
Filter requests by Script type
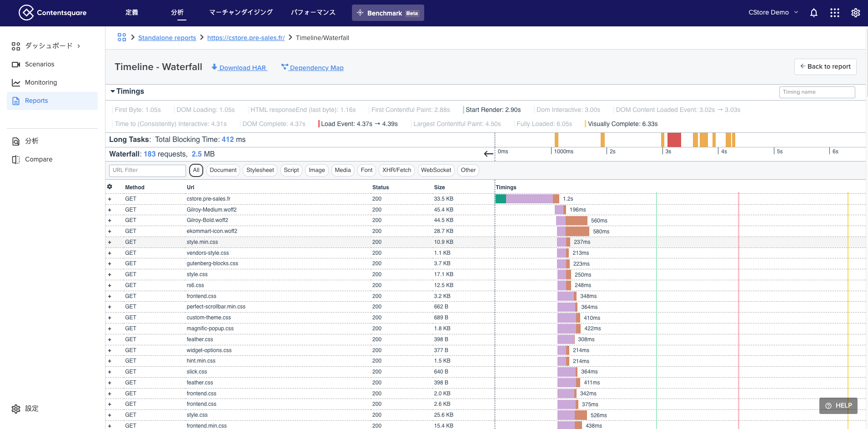[x=291, y=170]
